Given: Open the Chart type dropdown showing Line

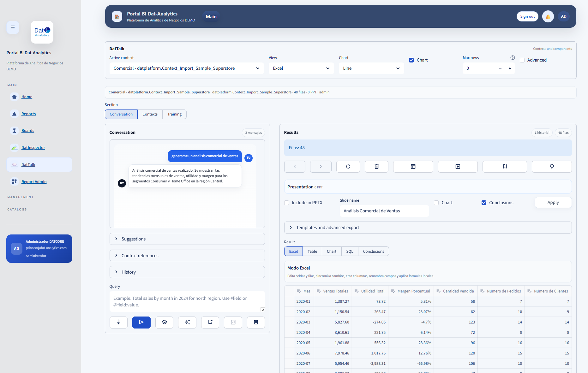Looking at the screenshot, I should 371,68.
